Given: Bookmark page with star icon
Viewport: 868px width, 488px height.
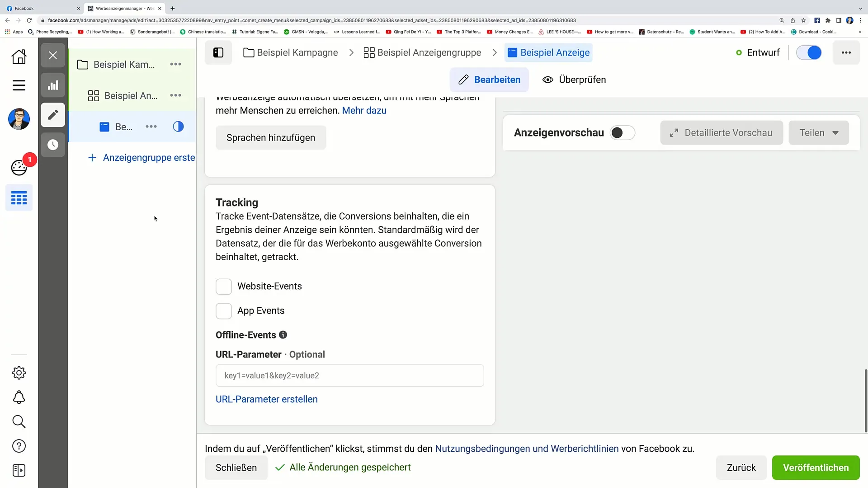Looking at the screenshot, I should 803,20.
